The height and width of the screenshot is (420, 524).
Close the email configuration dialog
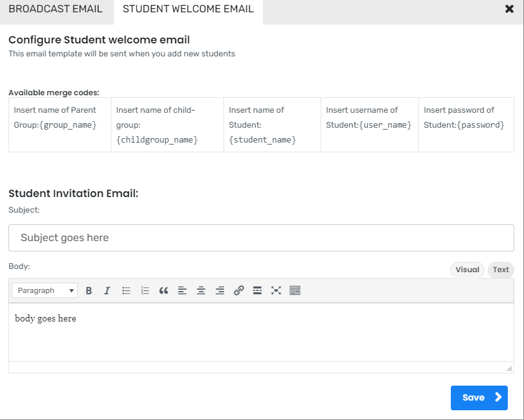(x=509, y=9)
